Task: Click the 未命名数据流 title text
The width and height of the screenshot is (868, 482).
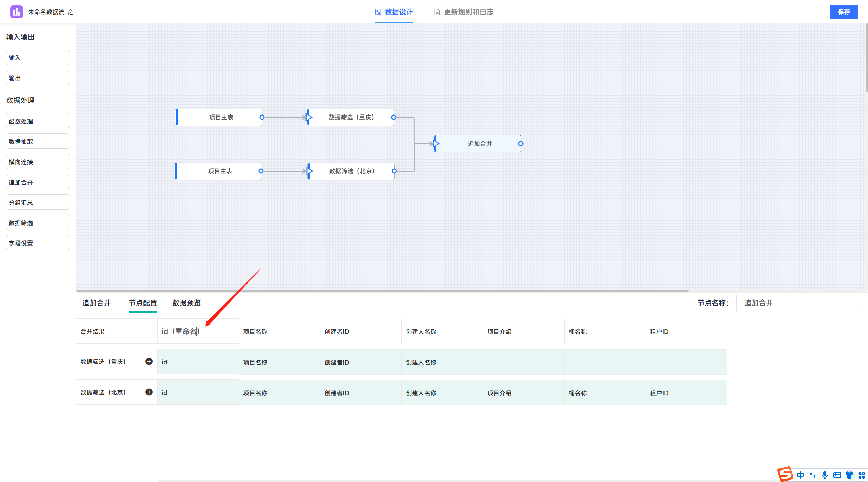Action: [x=46, y=12]
